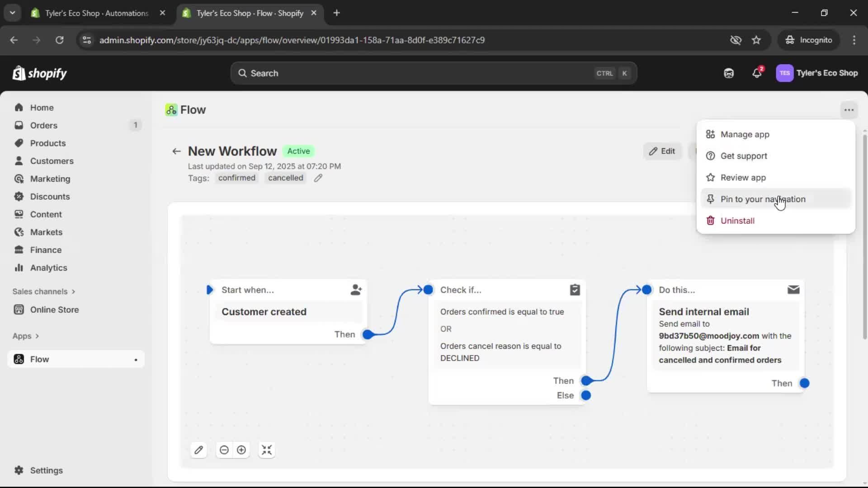
Task: Open the Shopify search field
Action: coord(434,73)
